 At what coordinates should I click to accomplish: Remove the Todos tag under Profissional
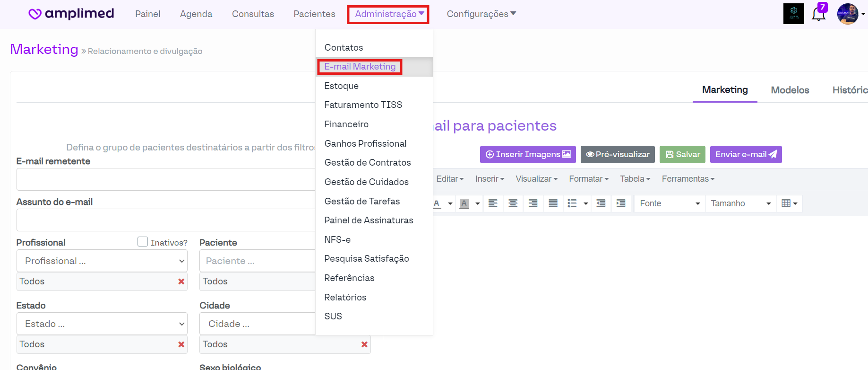click(x=181, y=282)
